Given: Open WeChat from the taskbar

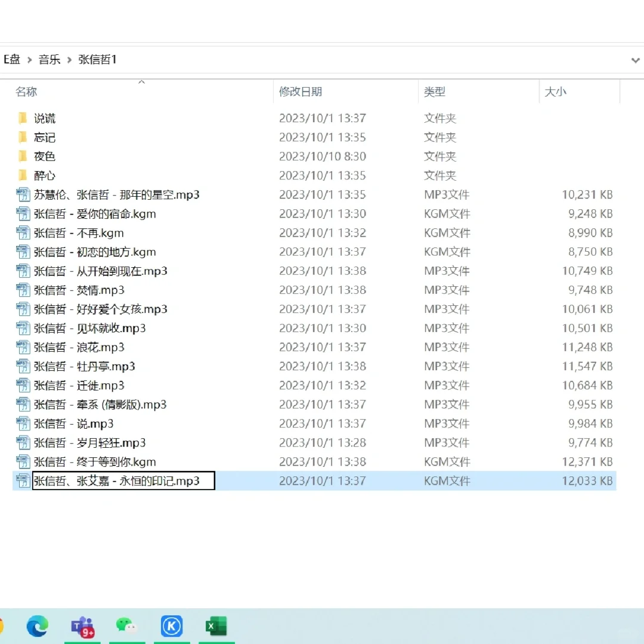Looking at the screenshot, I should point(127,626).
